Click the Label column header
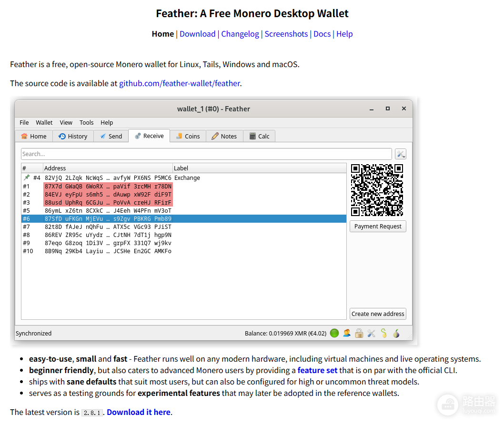504x424 pixels. (260, 168)
